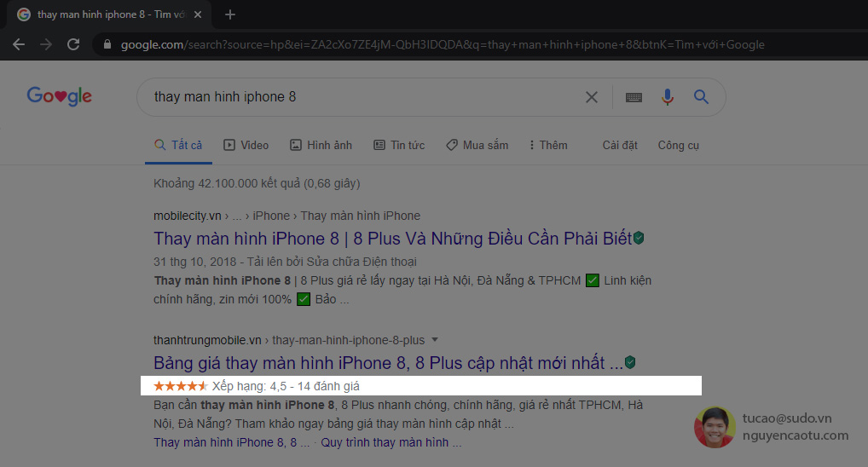Reload the page with refresh icon
Image resolution: width=868 pixels, height=467 pixels.
pos(73,45)
